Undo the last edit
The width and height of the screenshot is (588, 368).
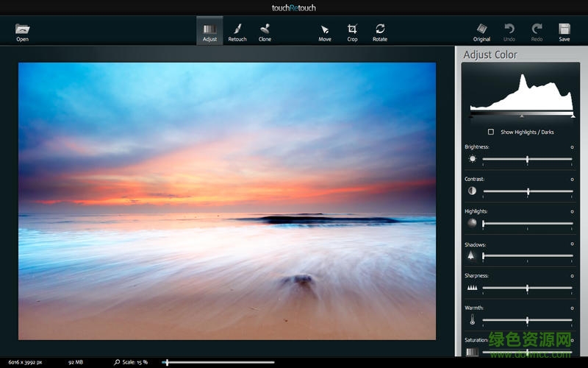509,32
